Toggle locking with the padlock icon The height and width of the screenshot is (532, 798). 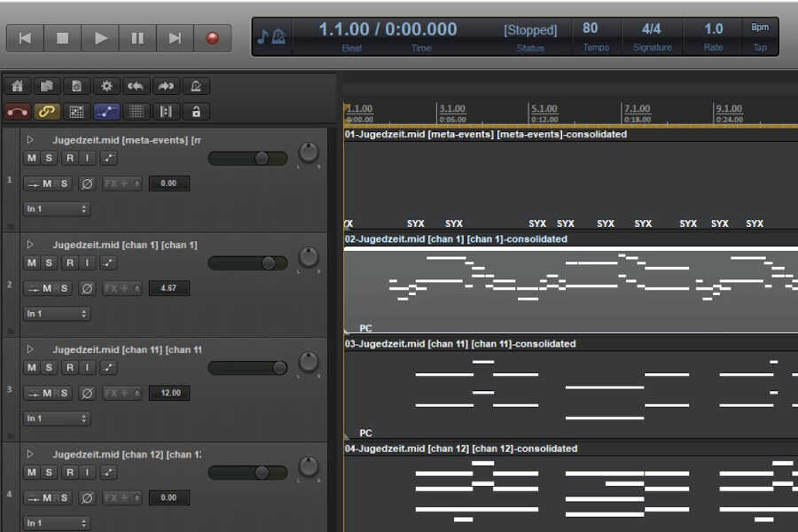pyautogui.click(x=196, y=112)
